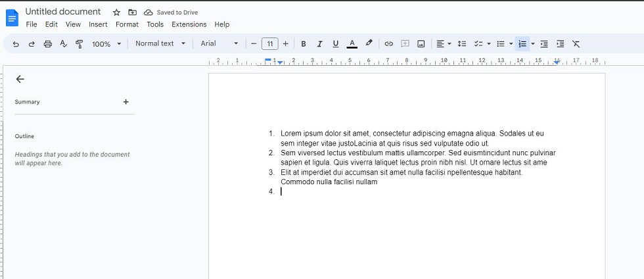Screen dimensions: 644x279
Task: Click list item 1 starting Lorem ipsum
Action: (x=412, y=138)
